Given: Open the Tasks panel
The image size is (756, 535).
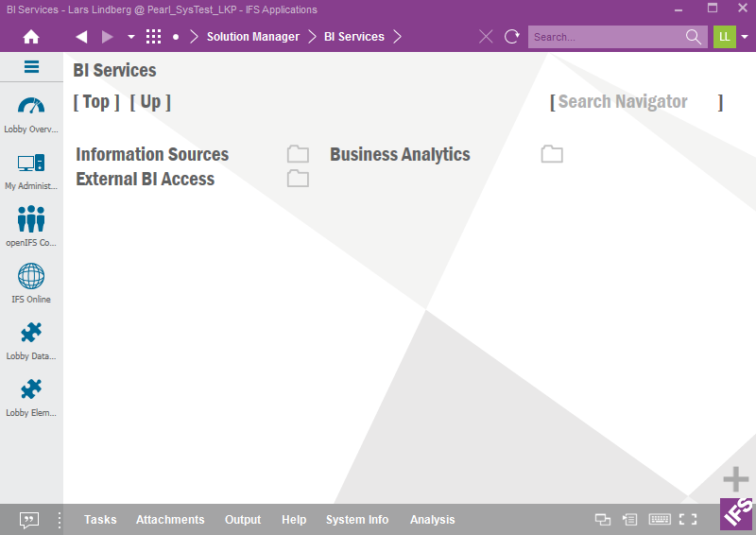Looking at the screenshot, I should [100, 520].
